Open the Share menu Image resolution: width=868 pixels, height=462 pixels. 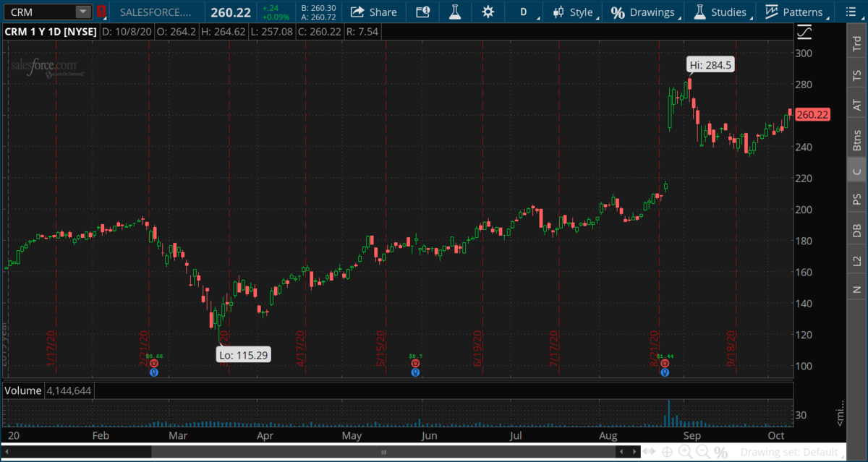[373, 12]
